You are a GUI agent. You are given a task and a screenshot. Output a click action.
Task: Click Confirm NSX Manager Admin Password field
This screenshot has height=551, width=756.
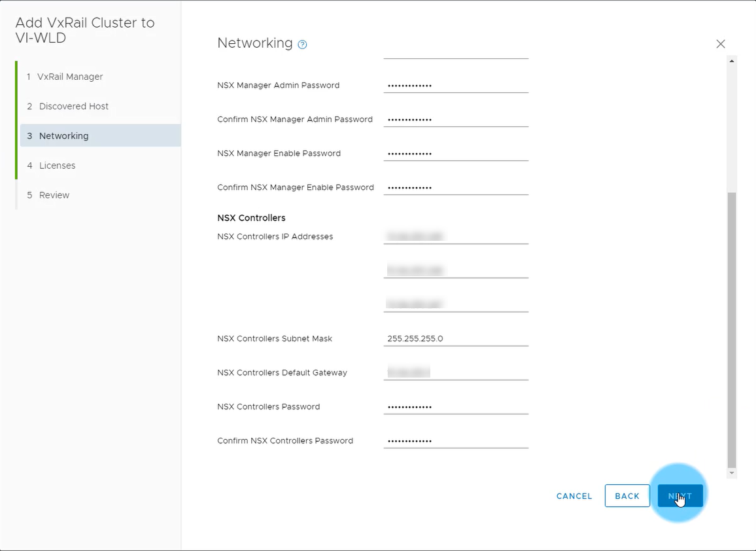[x=455, y=119]
